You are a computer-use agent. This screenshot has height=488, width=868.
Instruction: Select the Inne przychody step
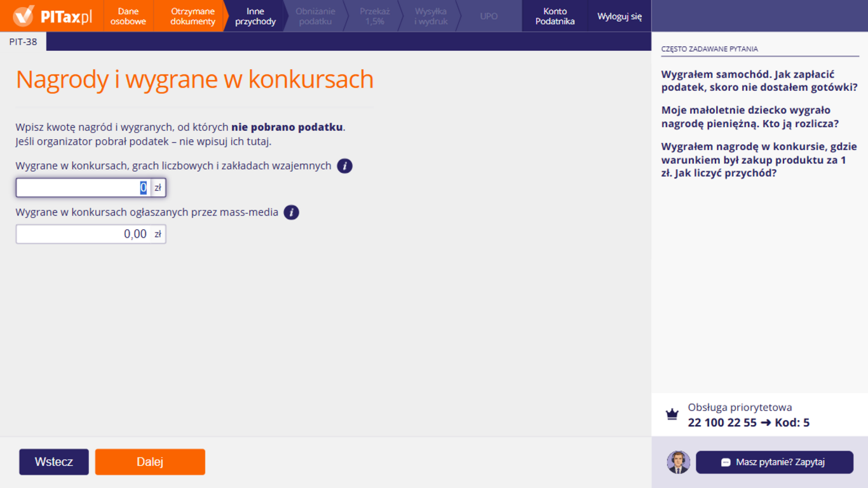255,17
